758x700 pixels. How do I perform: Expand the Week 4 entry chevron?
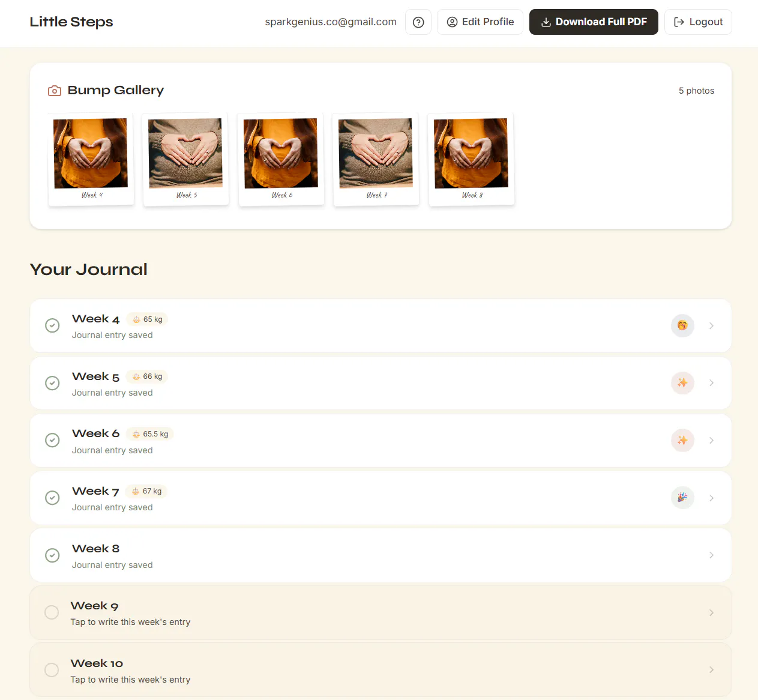[711, 325]
